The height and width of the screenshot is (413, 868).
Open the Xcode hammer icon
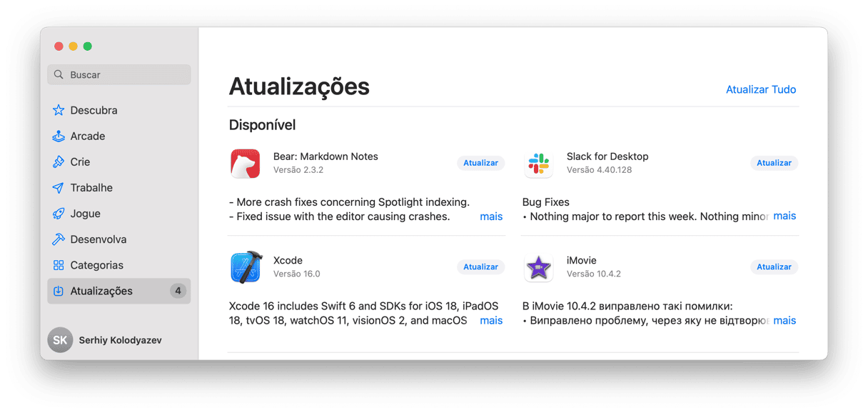(245, 268)
